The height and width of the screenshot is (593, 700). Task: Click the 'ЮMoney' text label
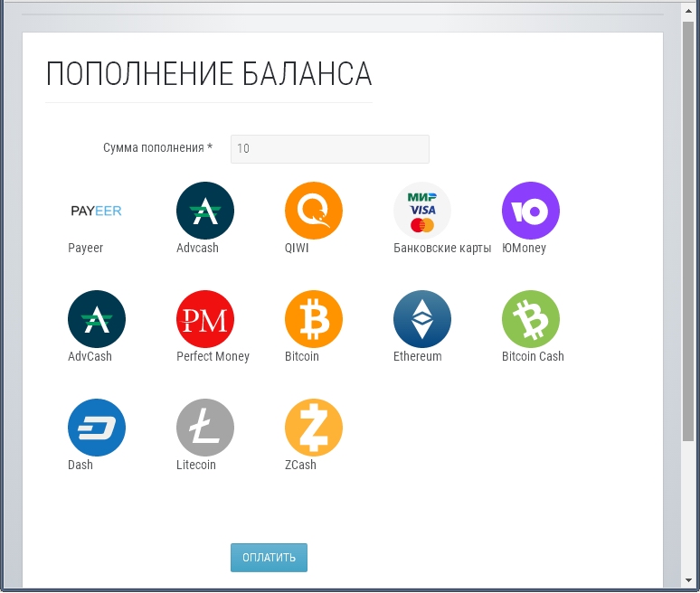[x=524, y=248]
